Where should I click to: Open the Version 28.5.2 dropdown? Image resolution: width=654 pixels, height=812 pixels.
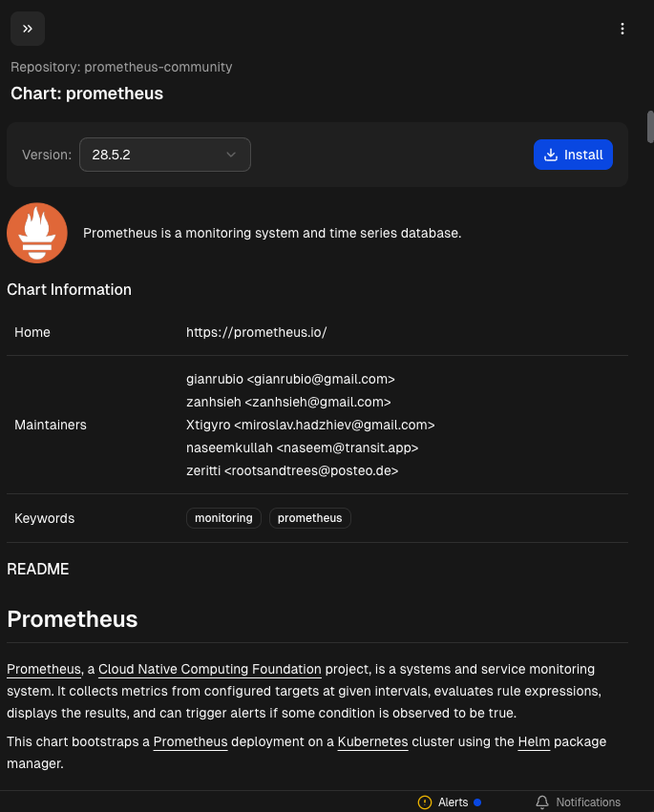click(x=164, y=155)
